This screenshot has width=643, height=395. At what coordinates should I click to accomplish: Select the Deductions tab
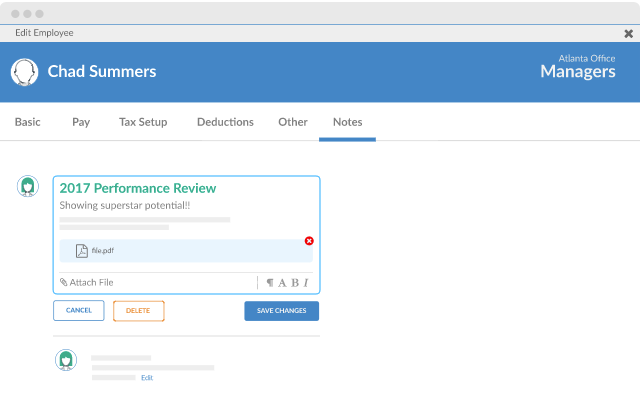[x=225, y=122]
